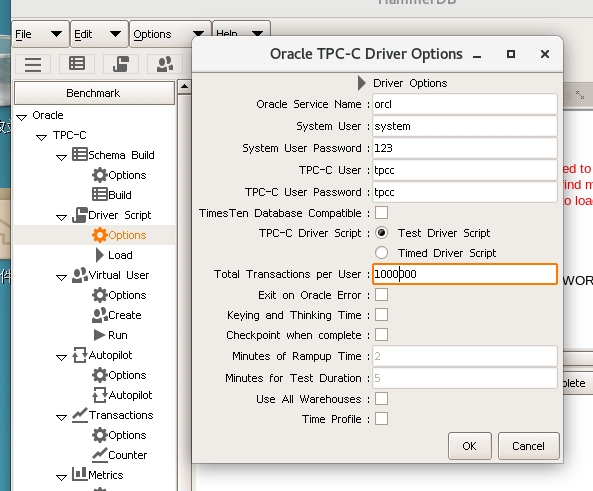Maximize the Driver Options dialog window

pos(511,54)
